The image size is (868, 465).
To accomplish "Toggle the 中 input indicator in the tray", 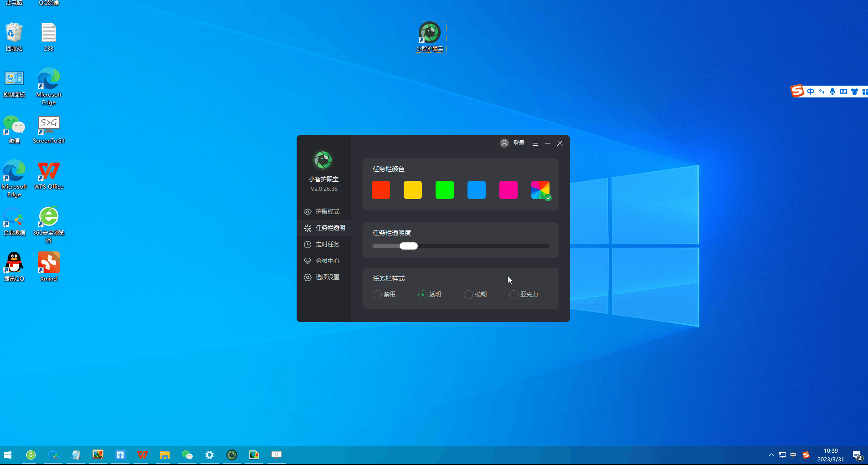I will pyautogui.click(x=793, y=455).
